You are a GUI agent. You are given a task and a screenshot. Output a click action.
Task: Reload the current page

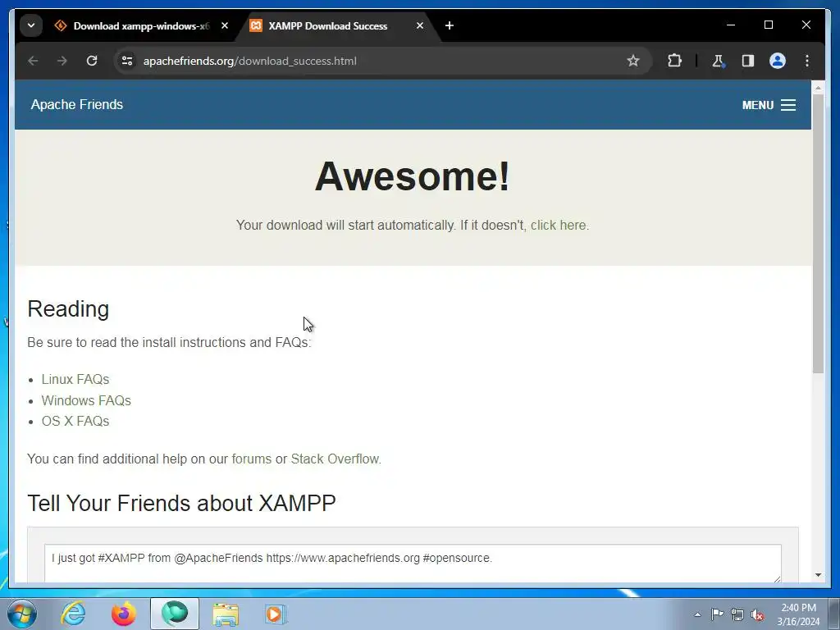(92, 61)
